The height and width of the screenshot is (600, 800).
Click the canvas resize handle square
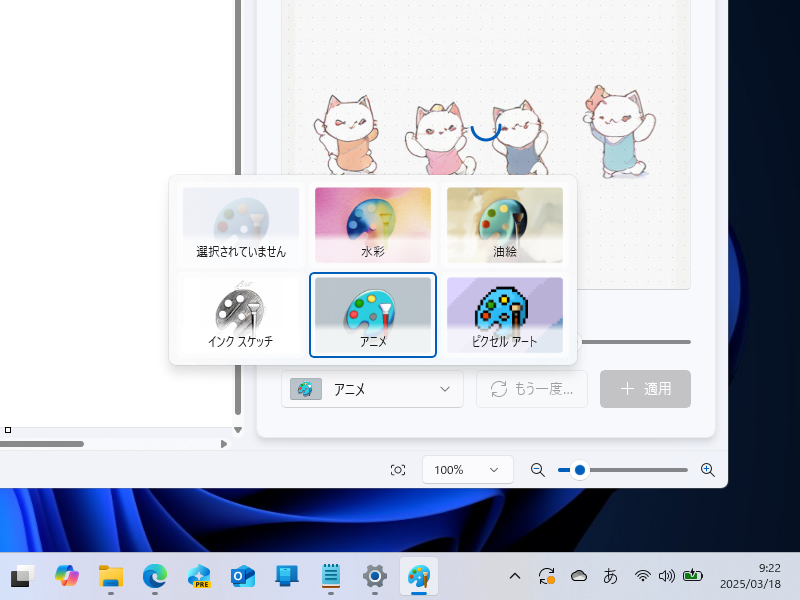coord(8,430)
